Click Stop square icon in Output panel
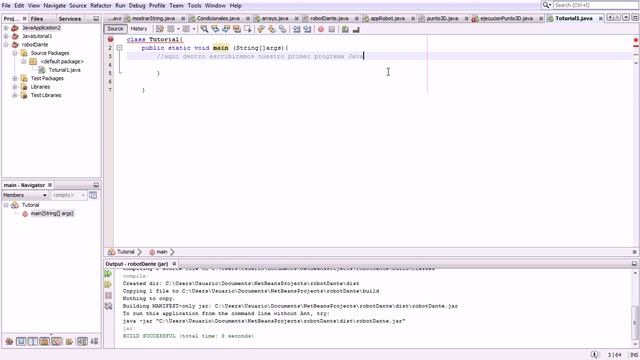The width and height of the screenshot is (640, 360). click(x=108, y=295)
